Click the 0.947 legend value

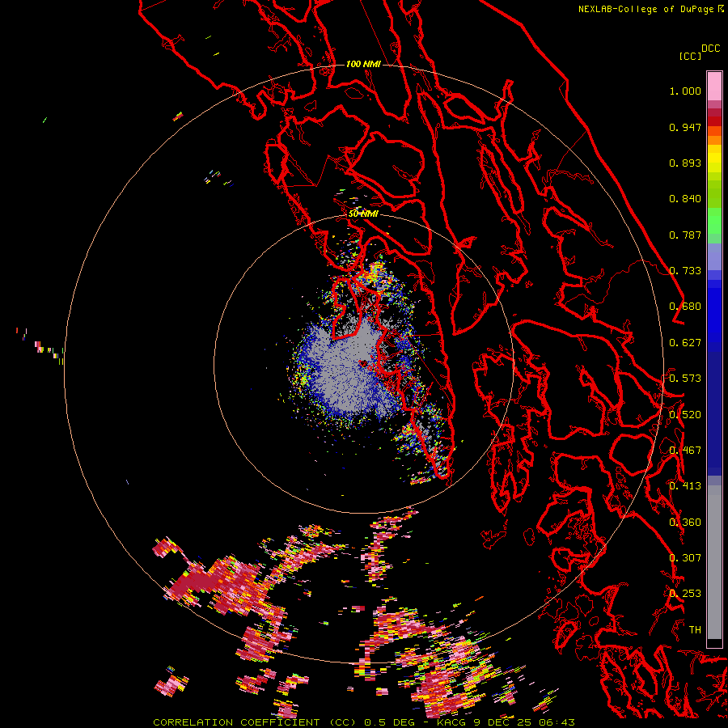tap(685, 127)
